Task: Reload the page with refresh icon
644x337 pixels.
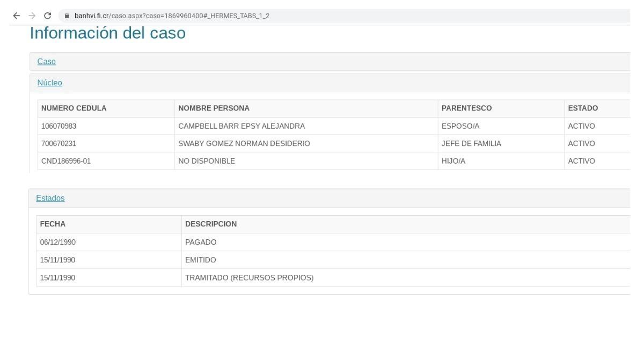Action: tap(48, 16)
